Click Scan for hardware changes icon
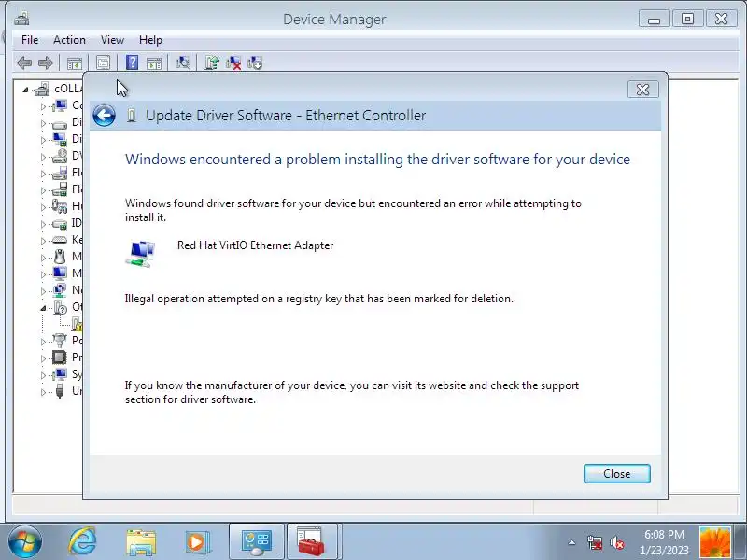 click(x=182, y=63)
